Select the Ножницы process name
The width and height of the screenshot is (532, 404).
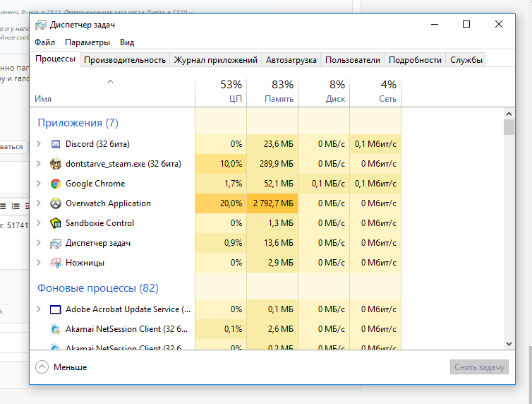coord(85,263)
